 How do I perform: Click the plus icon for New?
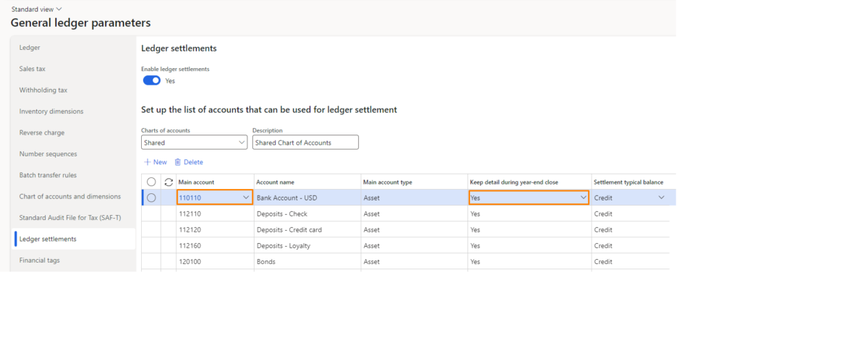[147, 162]
